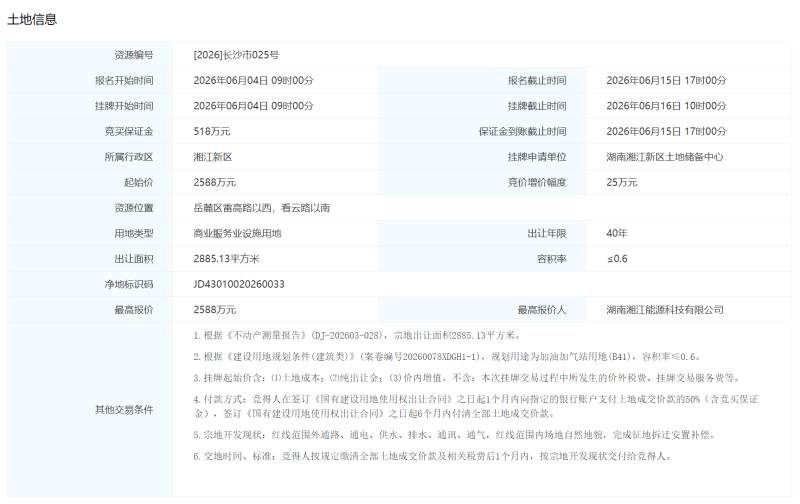This screenshot has height=504, width=800.
Task: Click the 竞价增价幅度 label
Action: click(x=537, y=183)
